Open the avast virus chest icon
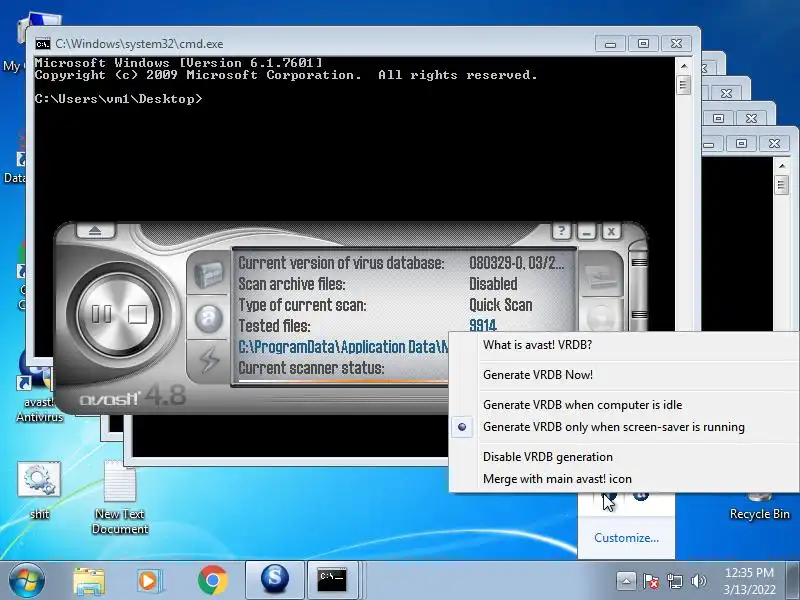The width and height of the screenshot is (800, 600). [x=208, y=276]
